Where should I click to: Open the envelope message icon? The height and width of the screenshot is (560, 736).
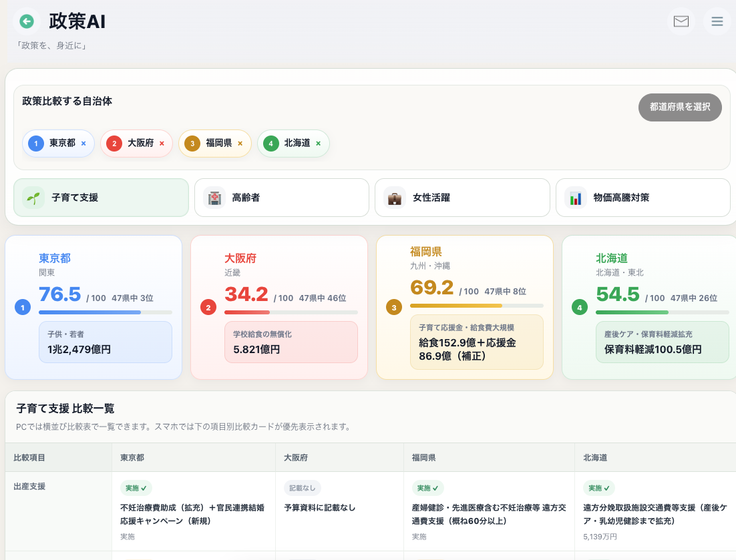pyautogui.click(x=681, y=21)
